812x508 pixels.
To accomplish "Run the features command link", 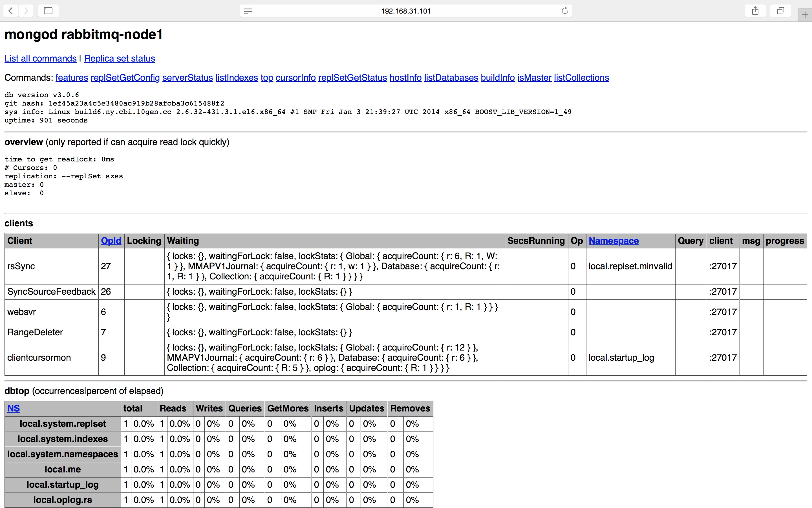I will click(72, 78).
